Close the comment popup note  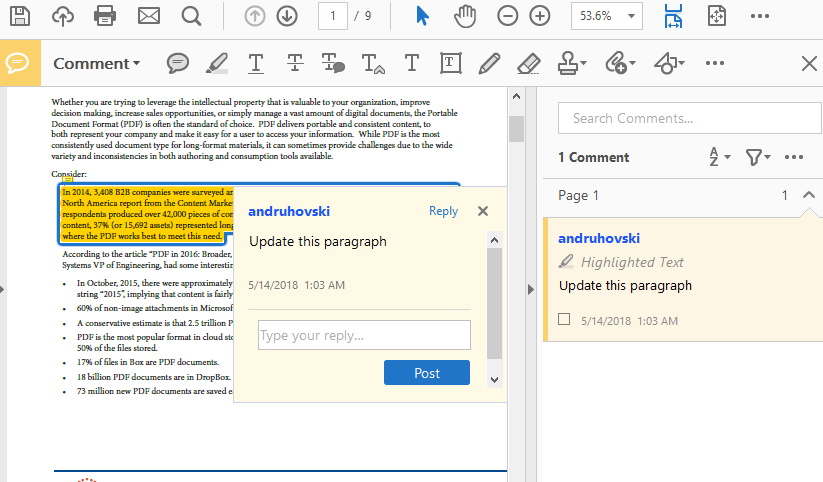click(x=483, y=211)
